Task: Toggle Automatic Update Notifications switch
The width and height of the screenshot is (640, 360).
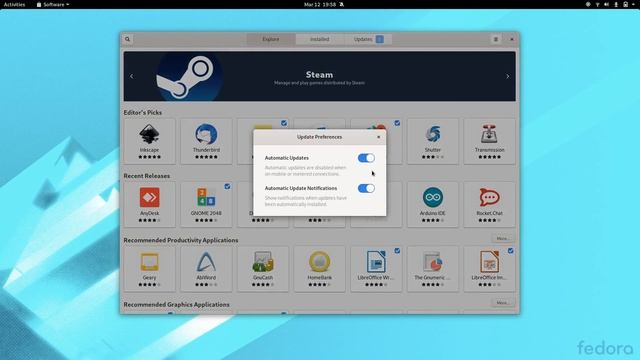Action: click(x=366, y=188)
